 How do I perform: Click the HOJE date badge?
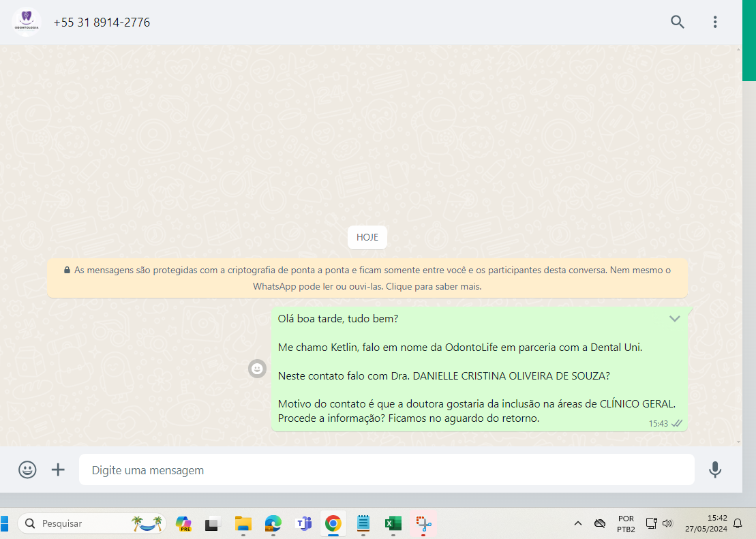[x=367, y=237]
